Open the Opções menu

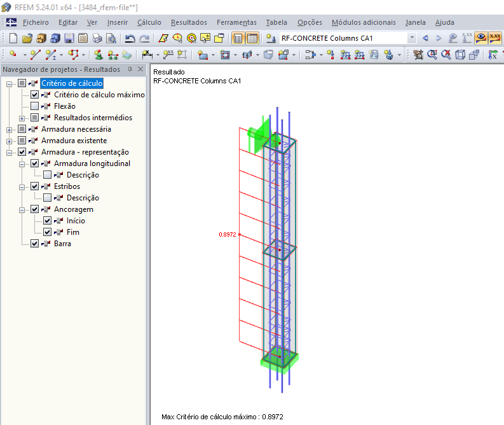[310, 22]
